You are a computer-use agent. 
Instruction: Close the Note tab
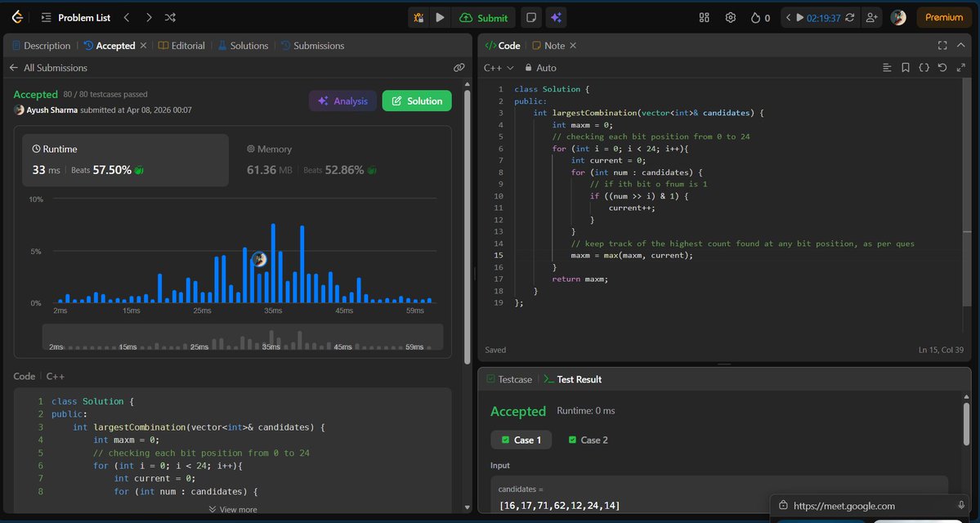pyautogui.click(x=573, y=46)
